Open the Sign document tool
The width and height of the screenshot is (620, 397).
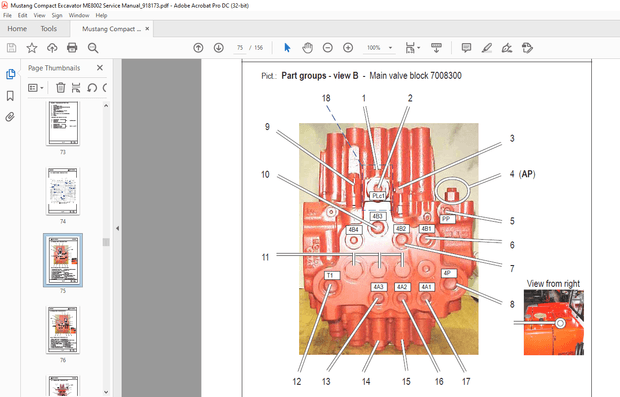(x=507, y=48)
